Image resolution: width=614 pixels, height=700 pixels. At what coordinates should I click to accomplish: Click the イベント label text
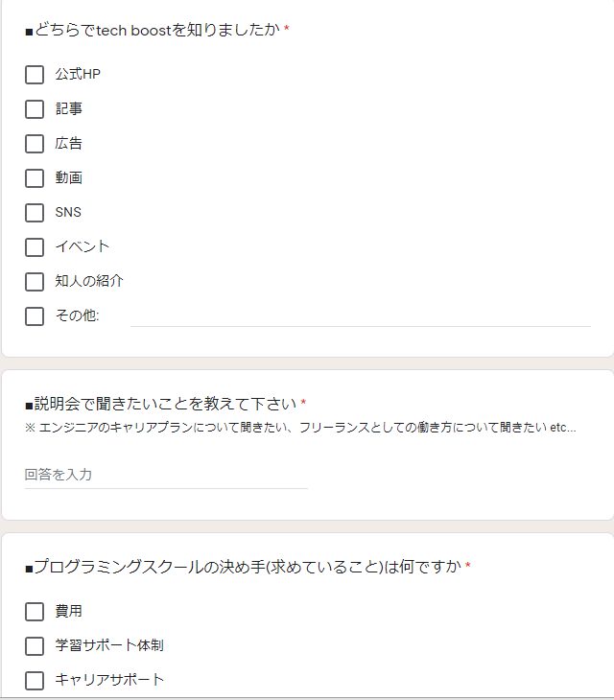83,247
